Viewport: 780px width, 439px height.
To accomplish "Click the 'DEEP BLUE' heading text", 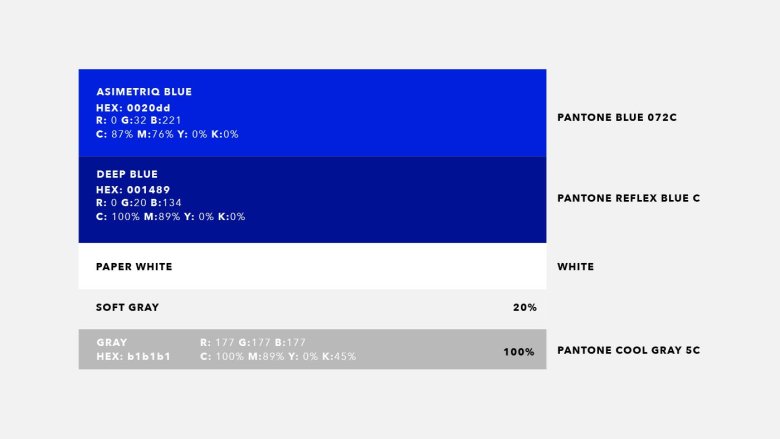I will pyautogui.click(x=127, y=174).
